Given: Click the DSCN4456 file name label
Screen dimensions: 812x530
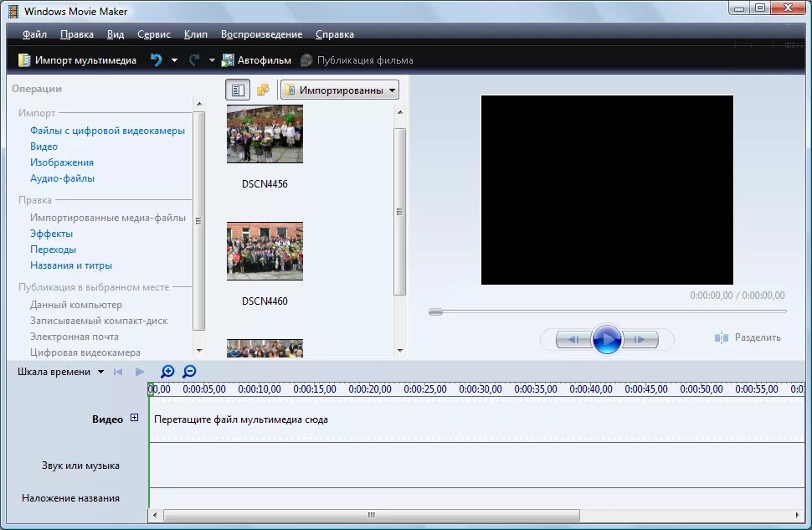Looking at the screenshot, I should click(265, 184).
